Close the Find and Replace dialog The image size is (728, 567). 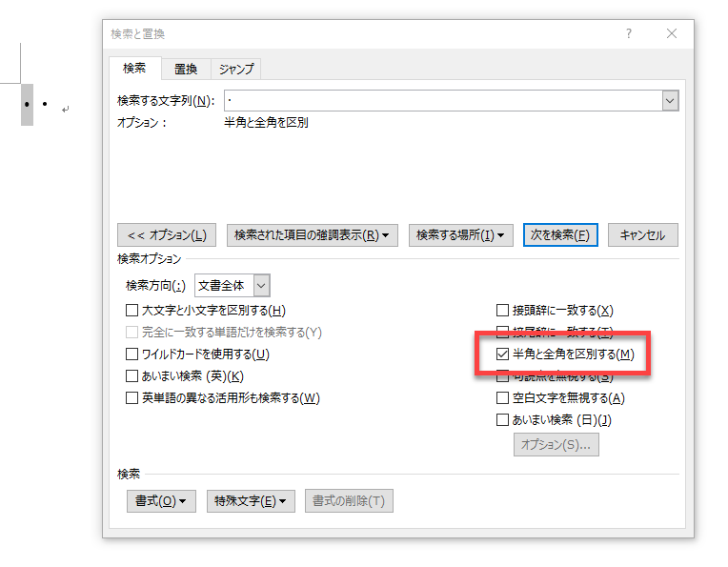coord(672,33)
